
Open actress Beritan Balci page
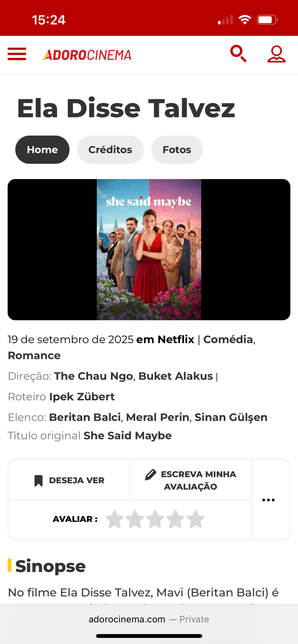coord(85,417)
